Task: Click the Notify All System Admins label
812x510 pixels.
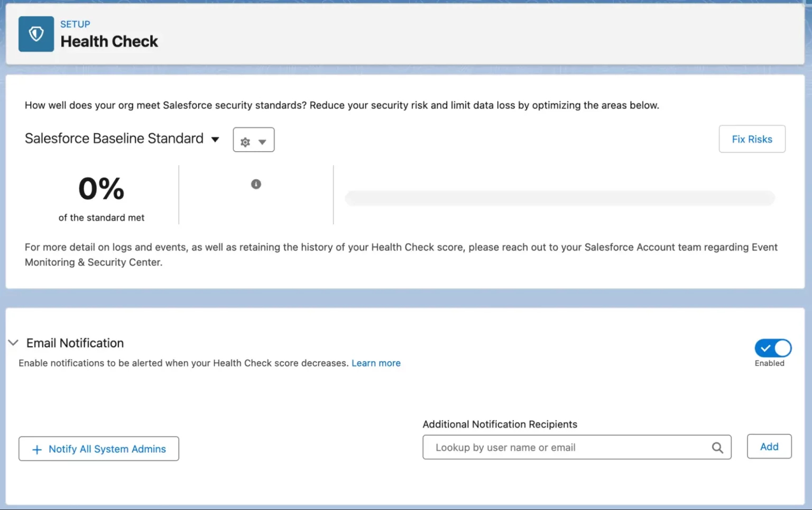Action: coord(107,449)
